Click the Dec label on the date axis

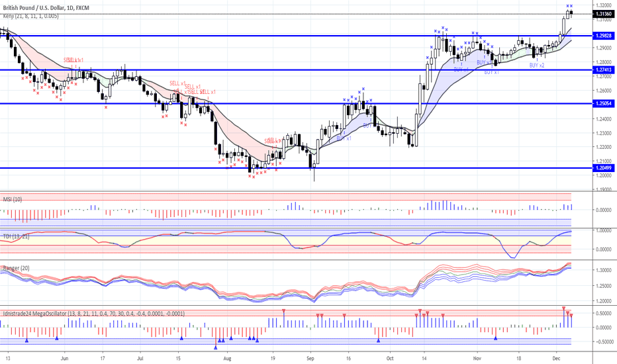point(556,357)
